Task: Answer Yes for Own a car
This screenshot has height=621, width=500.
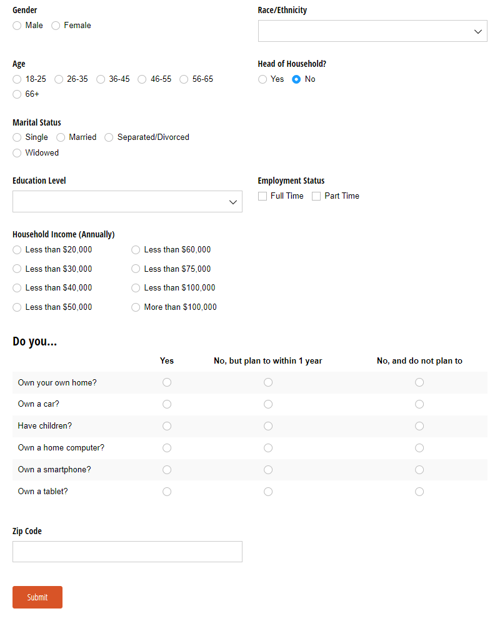Action: 167,404
